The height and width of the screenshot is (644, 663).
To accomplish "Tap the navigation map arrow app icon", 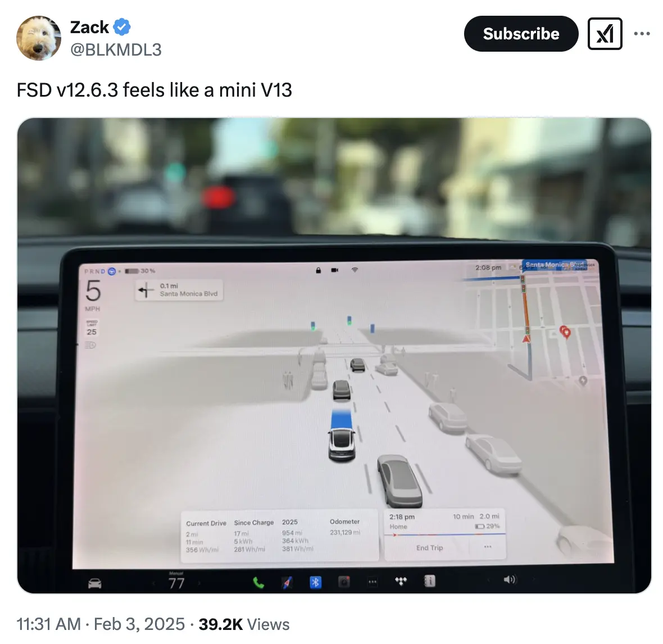I will coord(287,583).
